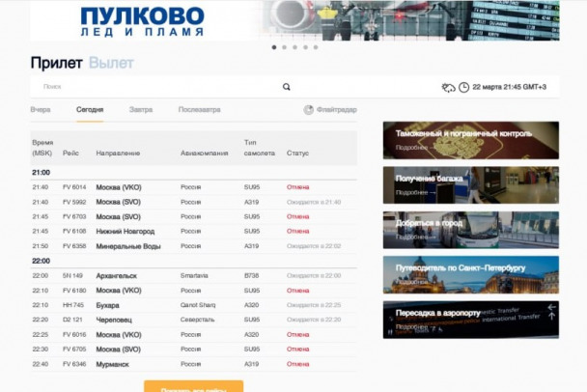Show flights for Вчера

[x=41, y=110]
